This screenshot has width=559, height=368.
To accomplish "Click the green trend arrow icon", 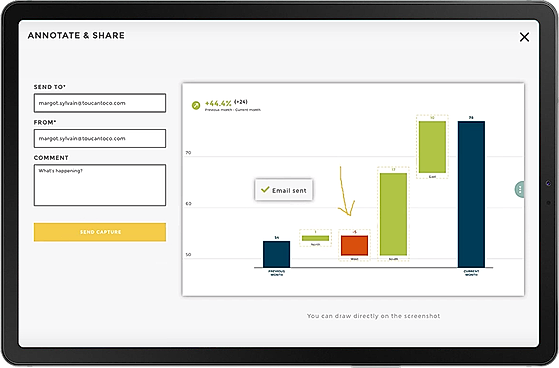I will click(x=196, y=105).
